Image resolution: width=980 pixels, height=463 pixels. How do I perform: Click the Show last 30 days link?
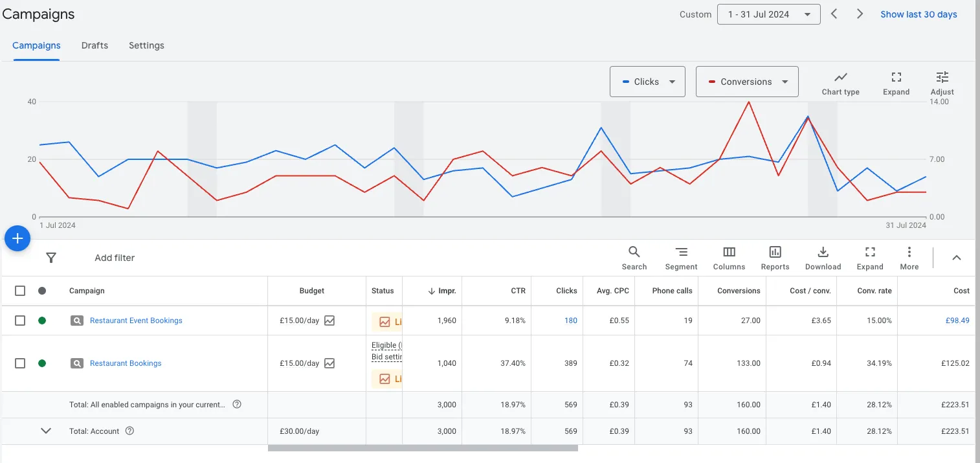tap(919, 14)
